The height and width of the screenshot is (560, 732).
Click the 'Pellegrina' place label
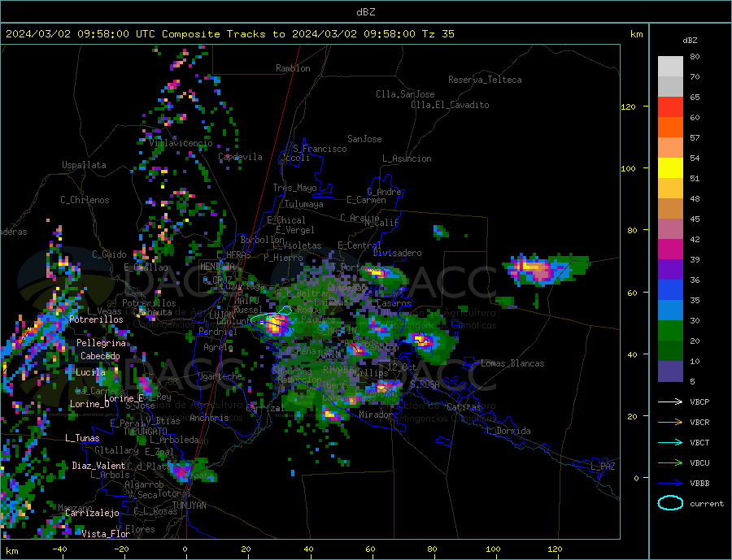102,343
